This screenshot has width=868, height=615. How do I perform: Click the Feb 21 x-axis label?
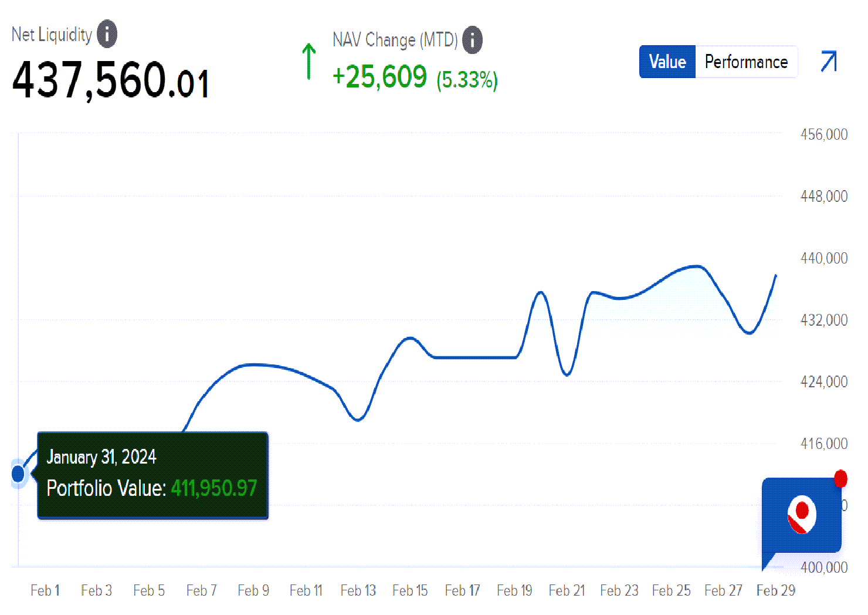tap(567, 590)
